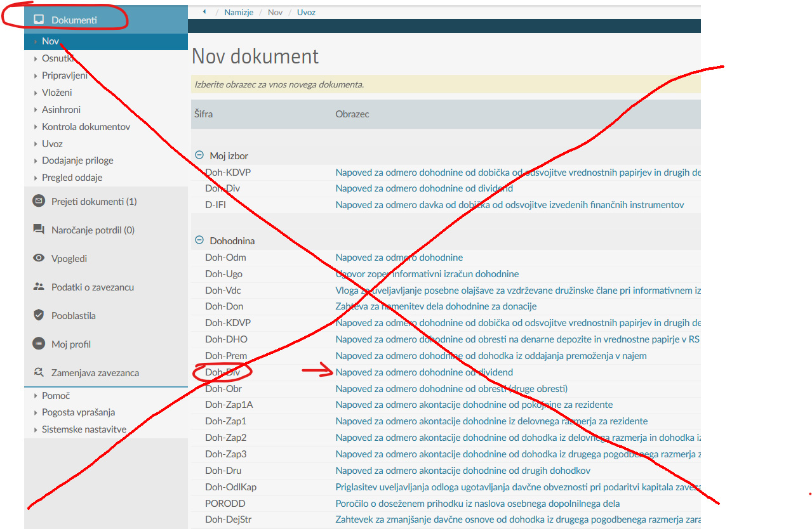812x529 pixels.
Task: Open the Doh-DHO obresti na denarne depozite link
Action: (518, 339)
